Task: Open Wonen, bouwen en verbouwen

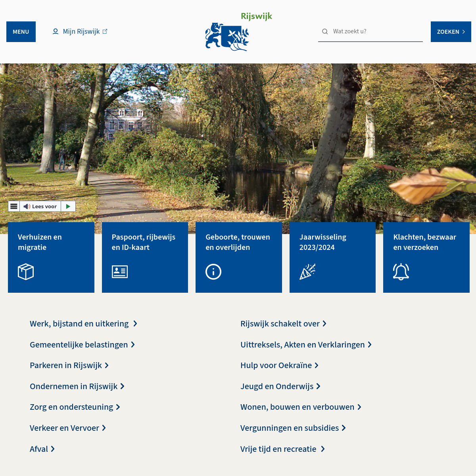Action: 297,407
